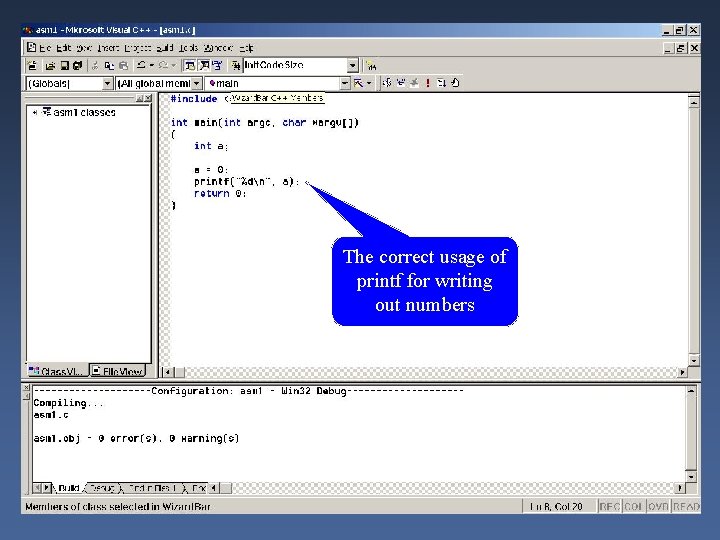Screen dimensions: 720x540
Task: Click the 'return 0;' line in editor
Action: (x=220, y=194)
